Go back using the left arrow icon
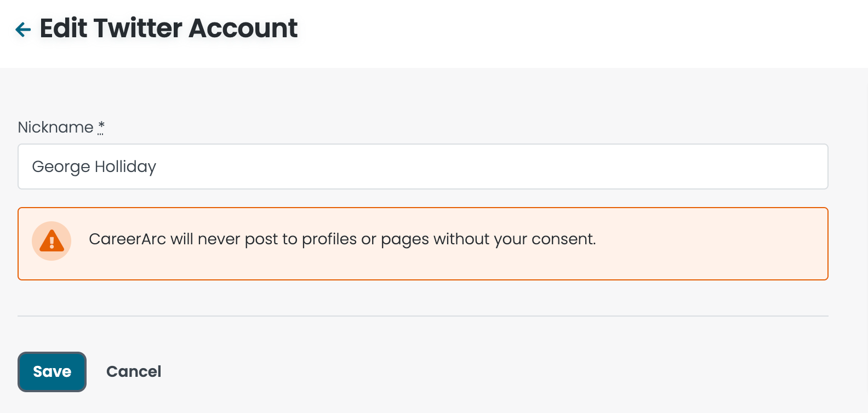Screen dimensions: 868x413 click(x=23, y=29)
